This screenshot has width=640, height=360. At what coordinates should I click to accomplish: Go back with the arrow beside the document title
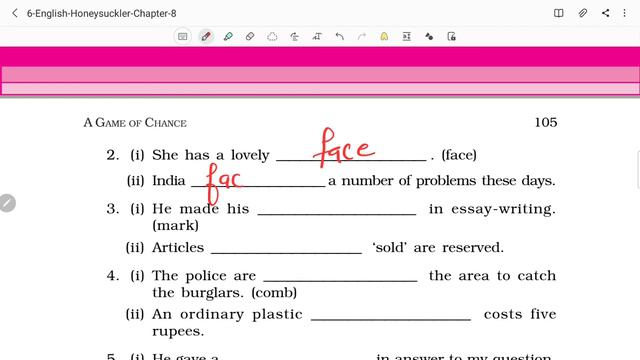point(15,13)
